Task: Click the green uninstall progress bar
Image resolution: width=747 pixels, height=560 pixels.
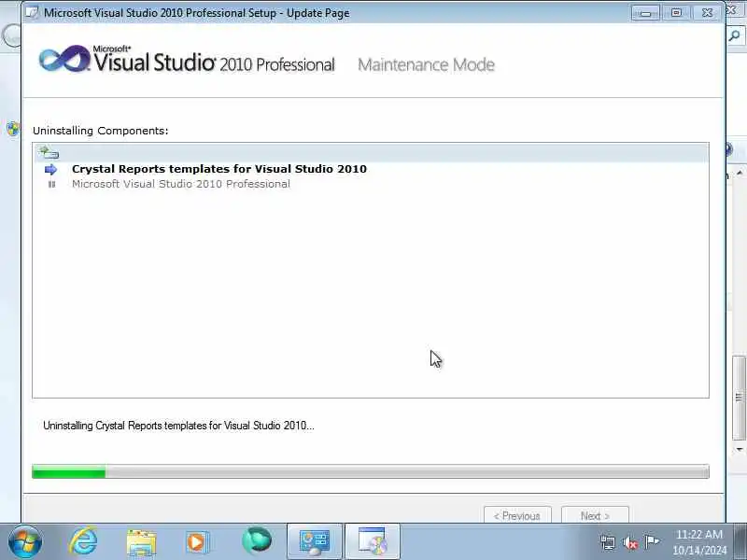Action: [371, 471]
